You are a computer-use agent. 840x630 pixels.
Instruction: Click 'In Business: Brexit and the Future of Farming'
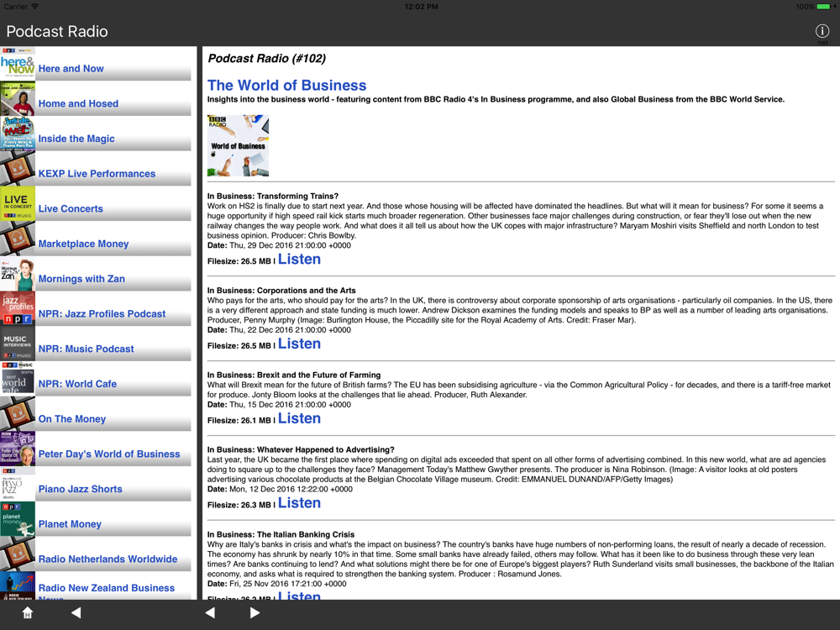click(x=293, y=375)
